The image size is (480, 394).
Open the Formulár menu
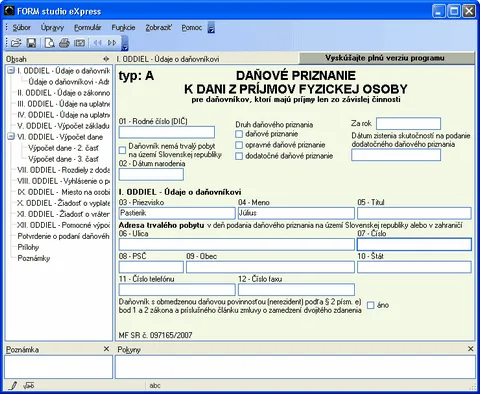pyautogui.click(x=88, y=28)
